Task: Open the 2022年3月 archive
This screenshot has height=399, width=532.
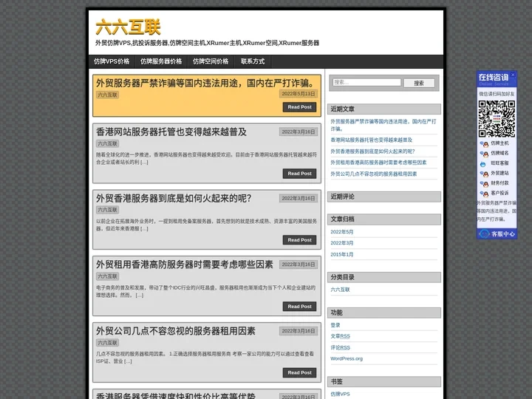Action: [x=342, y=243]
